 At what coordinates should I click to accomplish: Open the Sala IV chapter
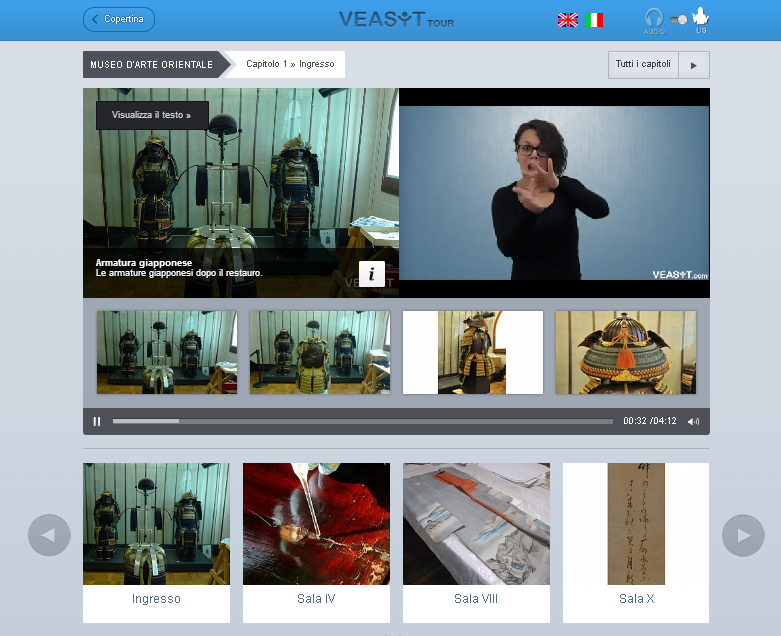point(316,543)
